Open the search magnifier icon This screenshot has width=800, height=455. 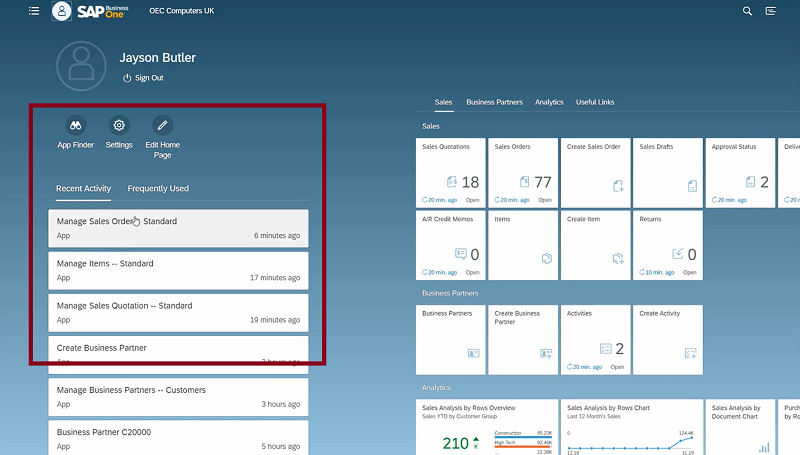747,11
